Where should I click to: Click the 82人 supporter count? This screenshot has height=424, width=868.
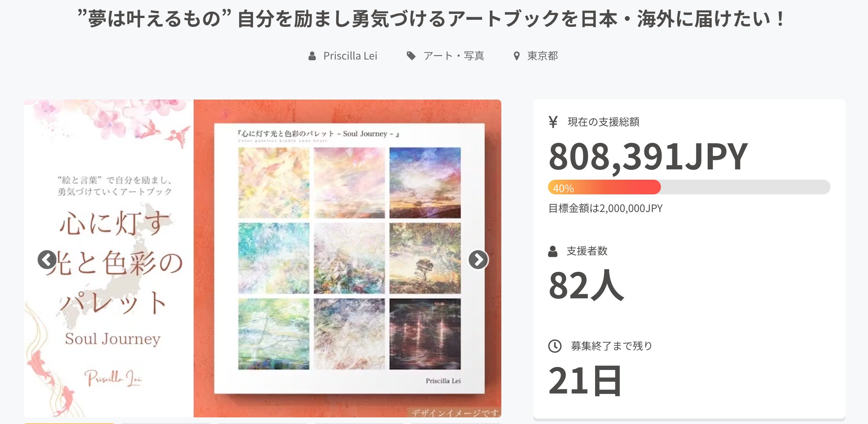point(586,285)
